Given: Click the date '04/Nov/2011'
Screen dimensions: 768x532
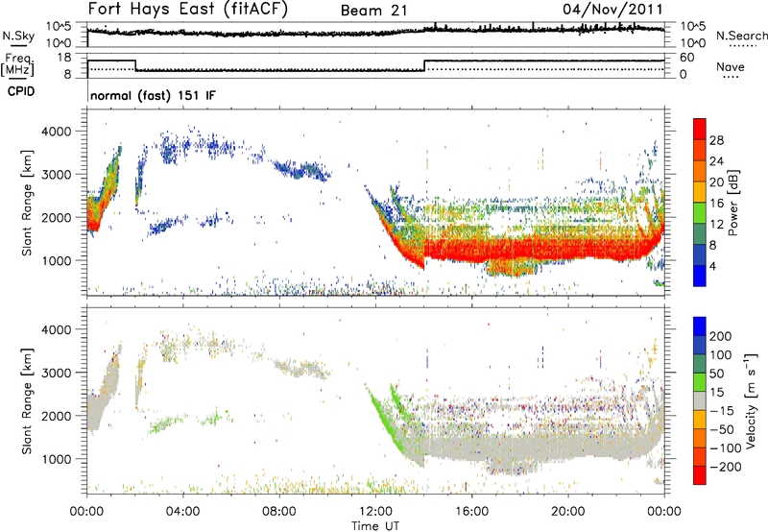Looking at the screenshot, I should click(x=612, y=10).
